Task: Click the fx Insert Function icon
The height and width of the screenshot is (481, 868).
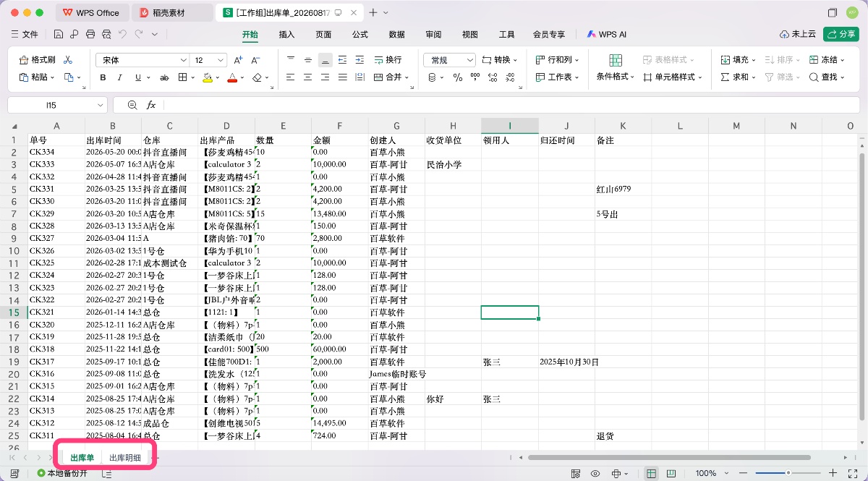Action: point(151,105)
